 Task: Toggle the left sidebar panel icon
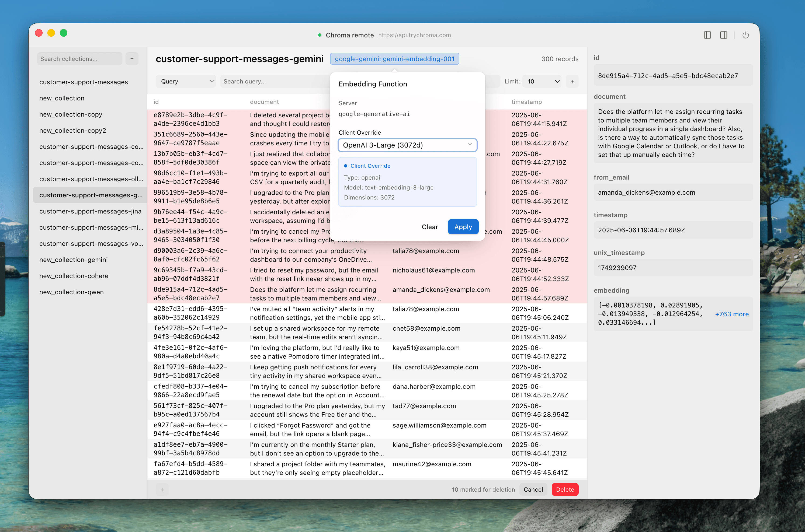point(707,35)
